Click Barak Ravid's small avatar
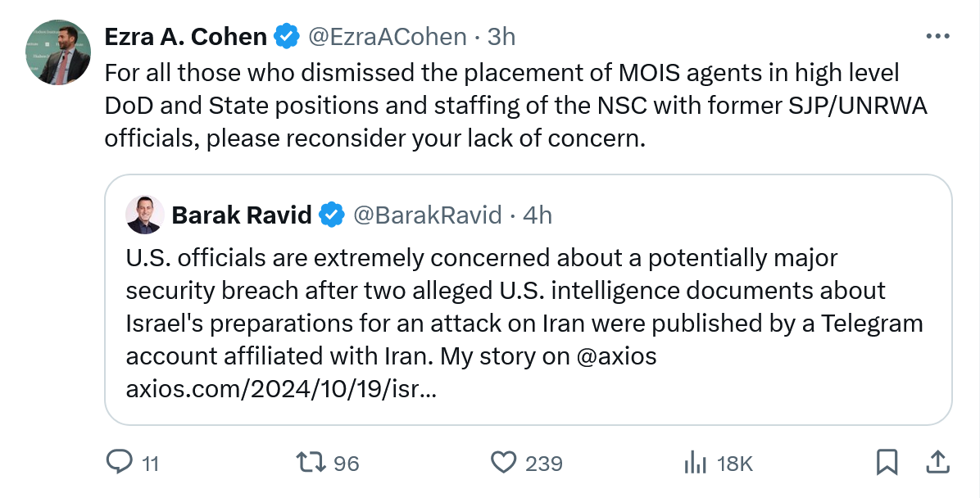980x498 pixels. coord(145,215)
